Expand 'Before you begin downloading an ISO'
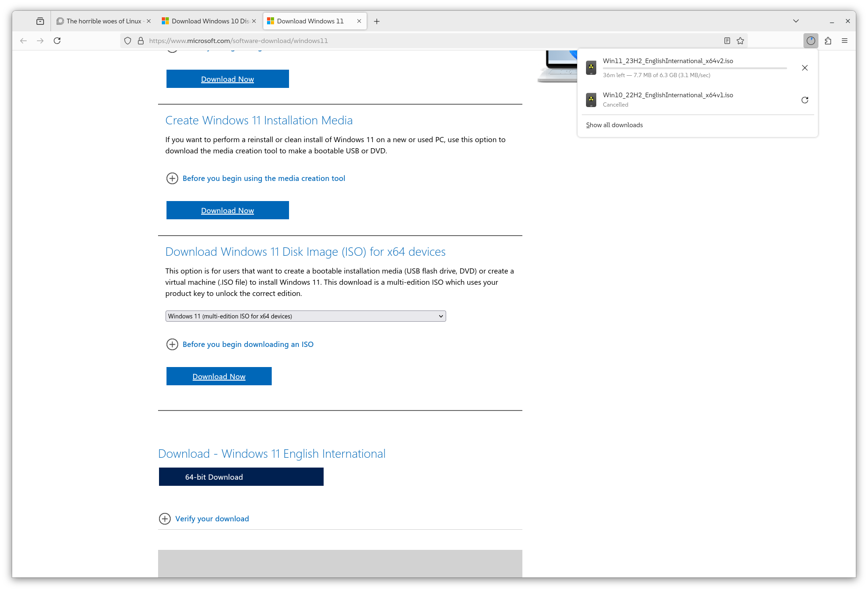 tap(248, 344)
